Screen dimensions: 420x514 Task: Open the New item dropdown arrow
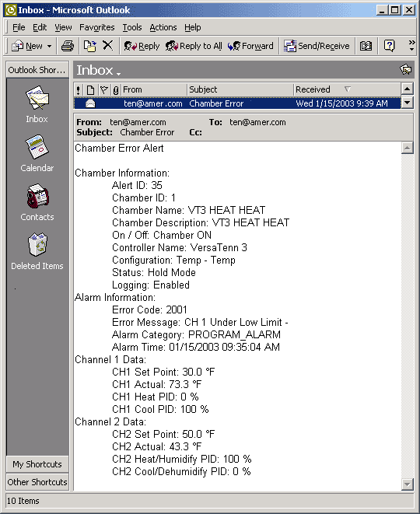pyautogui.click(x=49, y=46)
